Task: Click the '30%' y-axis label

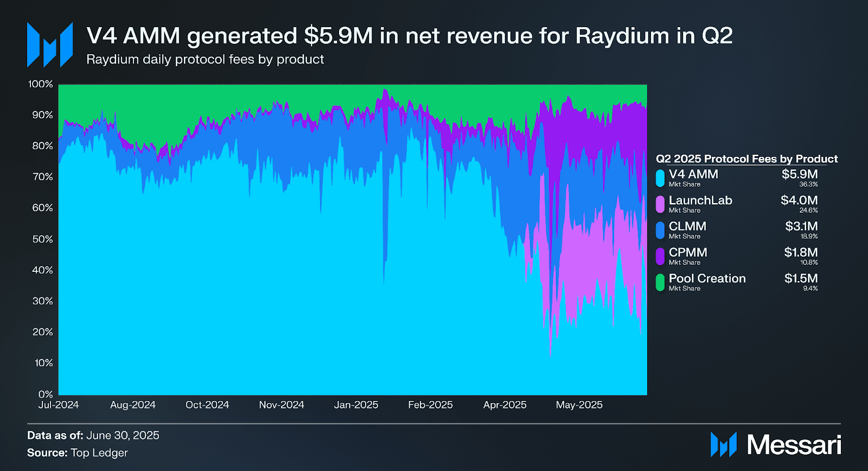Action: click(x=43, y=301)
